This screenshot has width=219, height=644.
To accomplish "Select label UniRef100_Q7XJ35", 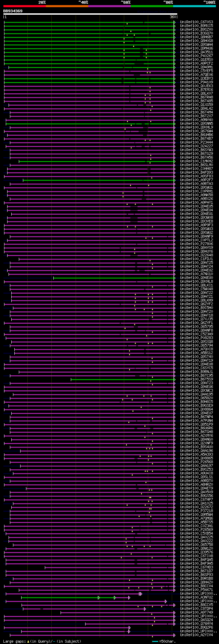I will [x=196, y=319].
